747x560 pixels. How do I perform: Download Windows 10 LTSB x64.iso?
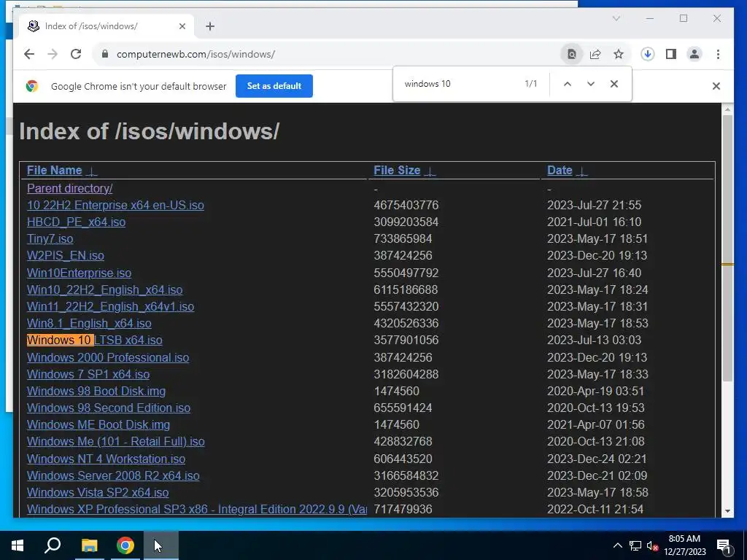[x=94, y=340]
